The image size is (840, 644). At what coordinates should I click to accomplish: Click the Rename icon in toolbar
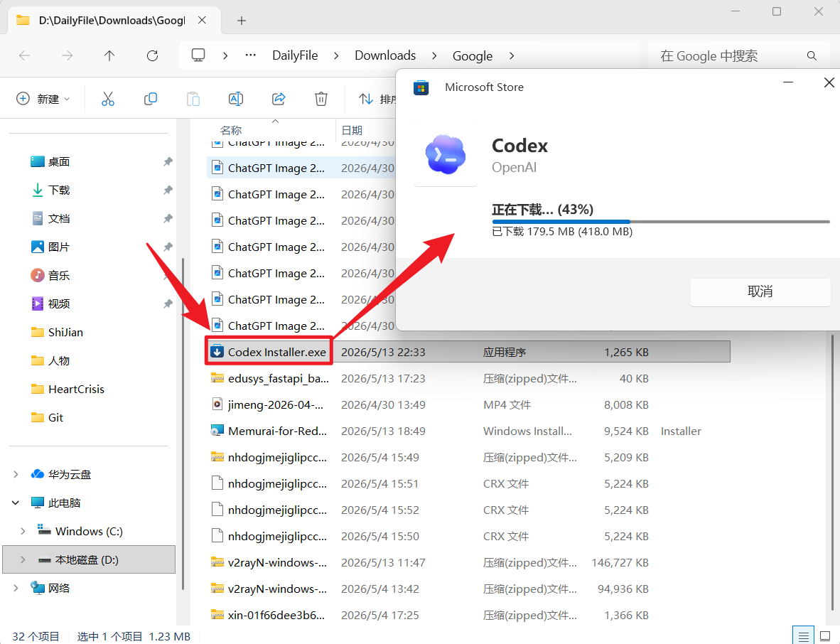[x=236, y=99]
